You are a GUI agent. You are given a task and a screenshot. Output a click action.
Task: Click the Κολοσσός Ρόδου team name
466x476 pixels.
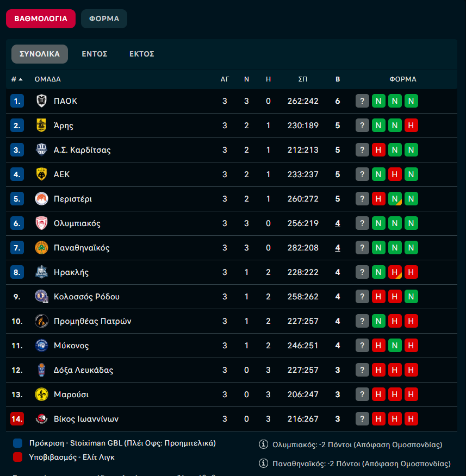tap(86, 297)
